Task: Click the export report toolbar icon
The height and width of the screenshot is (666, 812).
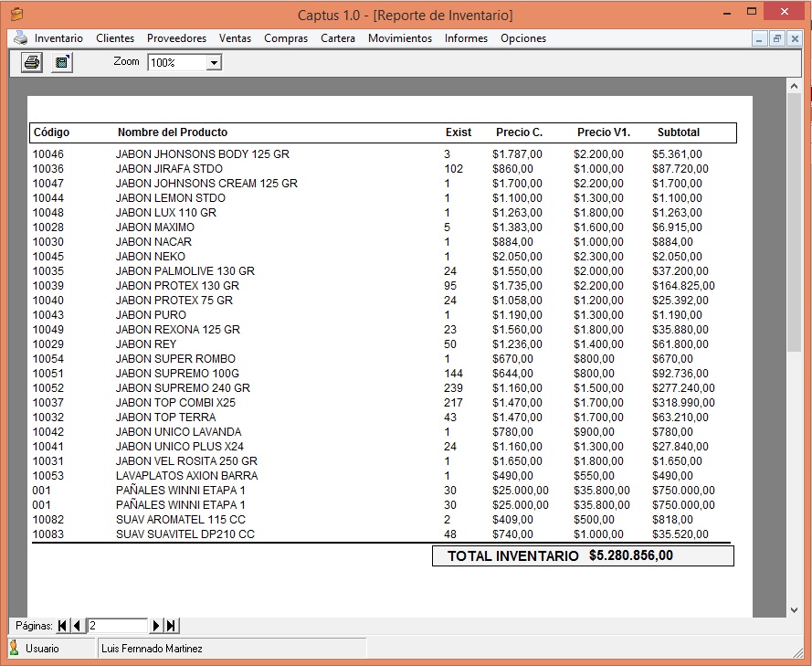Action: click(61, 63)
